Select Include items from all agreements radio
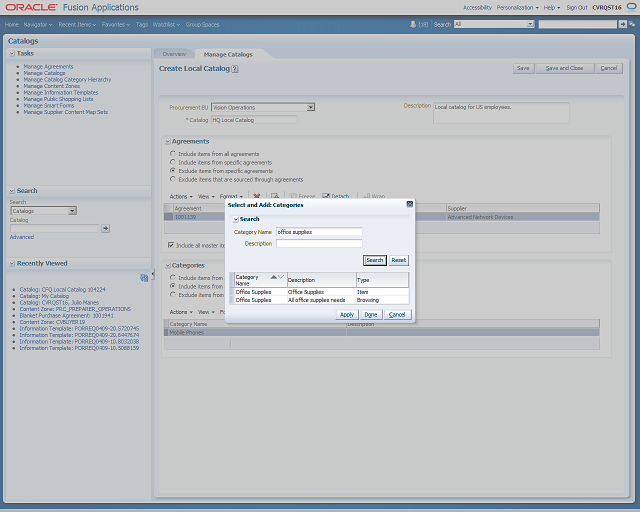This screenshot has height=512, width=640. click(173, 154)
